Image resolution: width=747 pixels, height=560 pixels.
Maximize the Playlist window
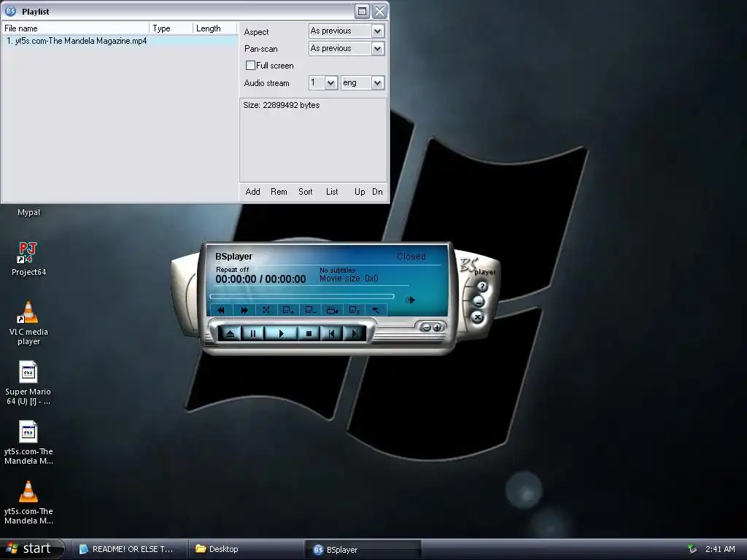pyautogui.click(x=362, y=11)
